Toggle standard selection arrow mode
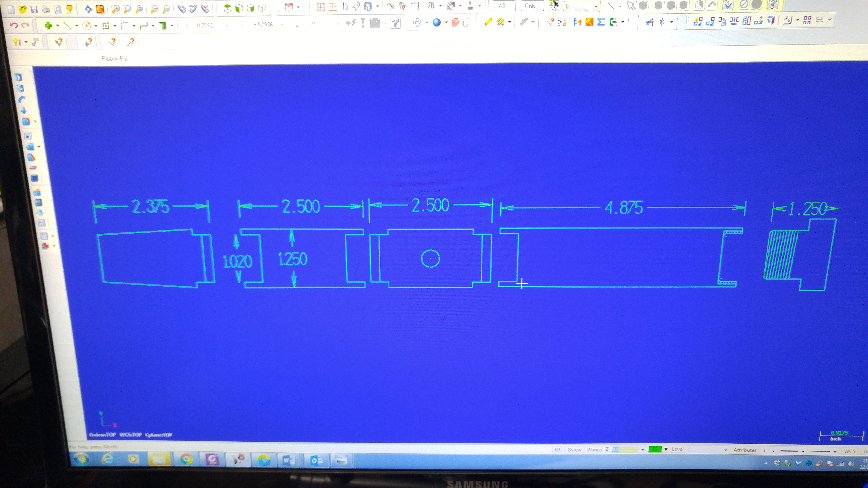Viewport: 868px width, 488px height. [x=630, y=6]
